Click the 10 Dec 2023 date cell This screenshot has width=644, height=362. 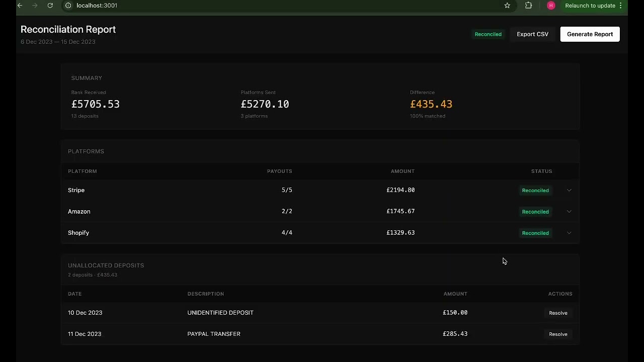coord(85,313)
